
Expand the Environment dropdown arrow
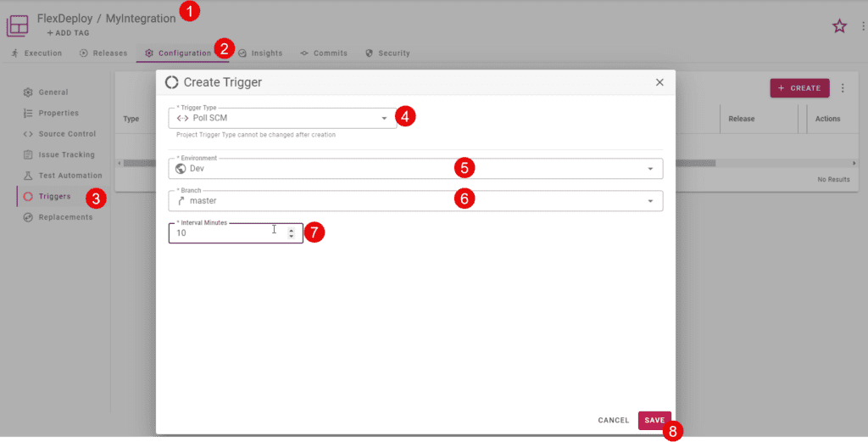click(x=650, y=169)
